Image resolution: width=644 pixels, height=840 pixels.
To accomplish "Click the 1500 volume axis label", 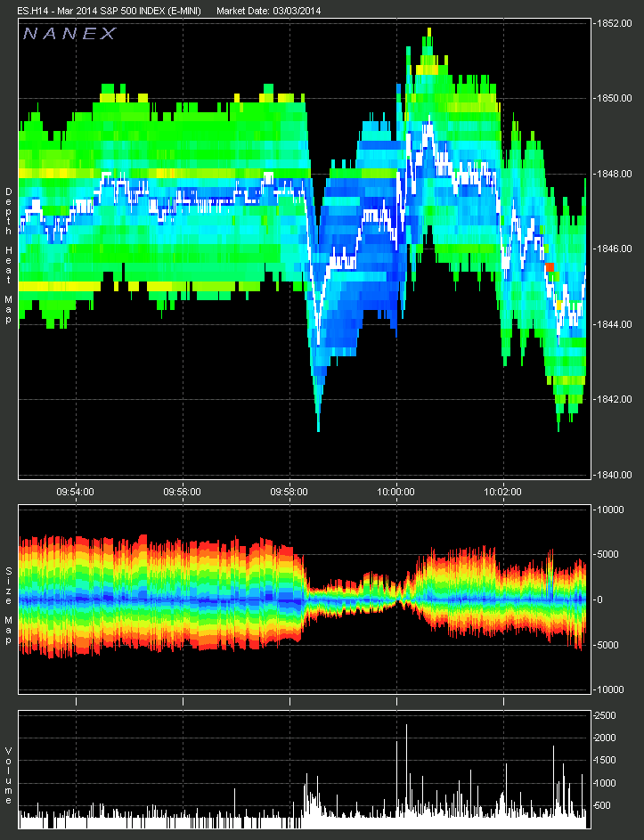I will tap(606, 760).
